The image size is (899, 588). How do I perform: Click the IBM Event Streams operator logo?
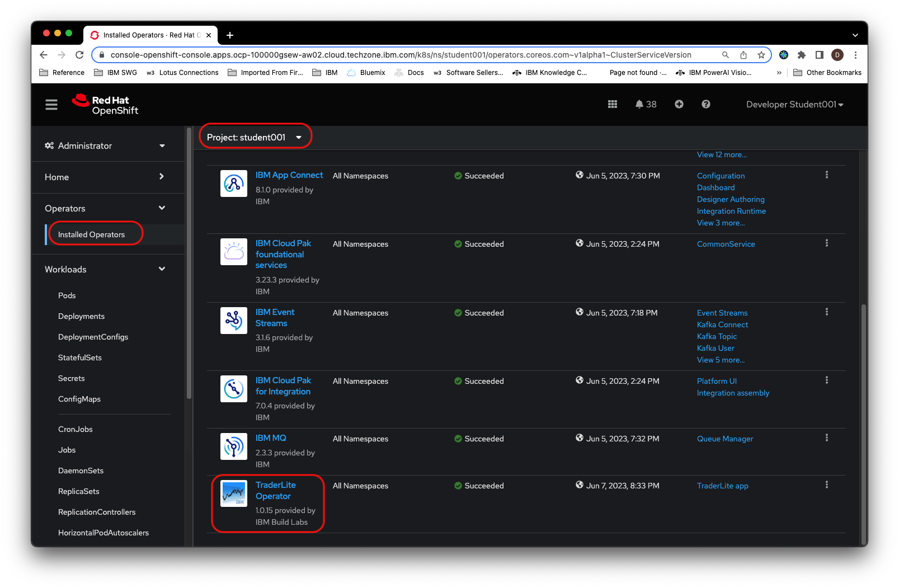[x=234, y=321]
